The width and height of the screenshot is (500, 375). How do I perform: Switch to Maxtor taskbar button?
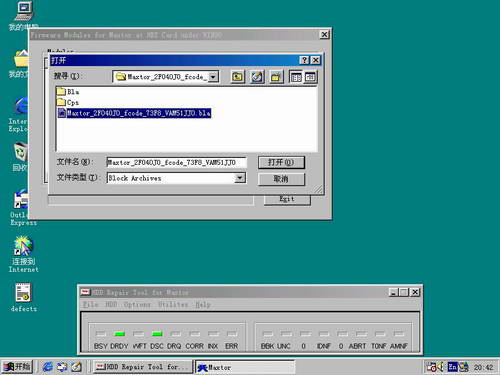click(x=245, y=367)
